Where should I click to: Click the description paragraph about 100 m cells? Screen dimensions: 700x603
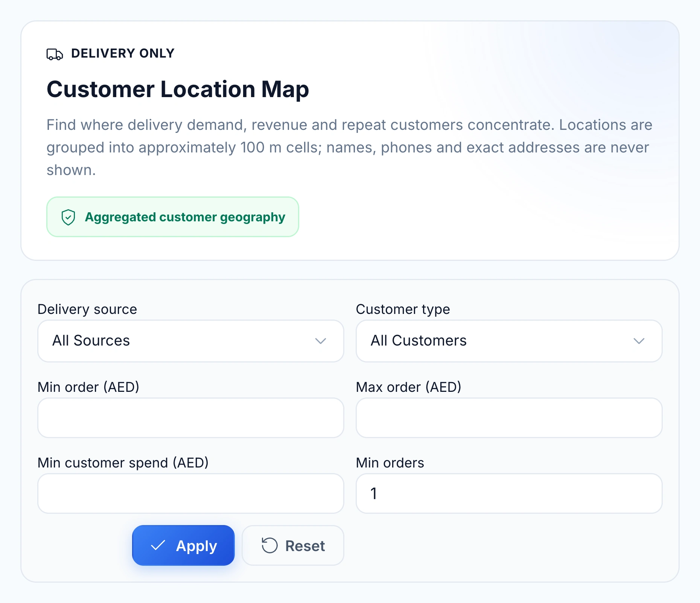click(x=350, y=148)
